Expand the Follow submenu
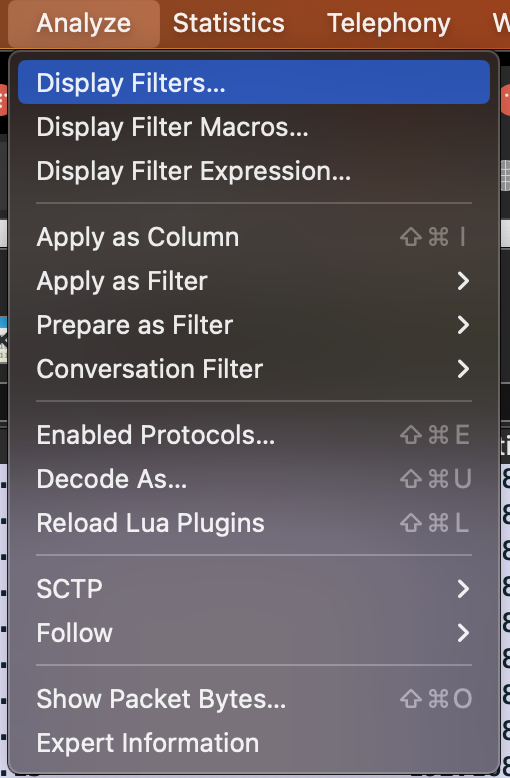The height and width of the screenshot is (778, 510). (254, 633)
